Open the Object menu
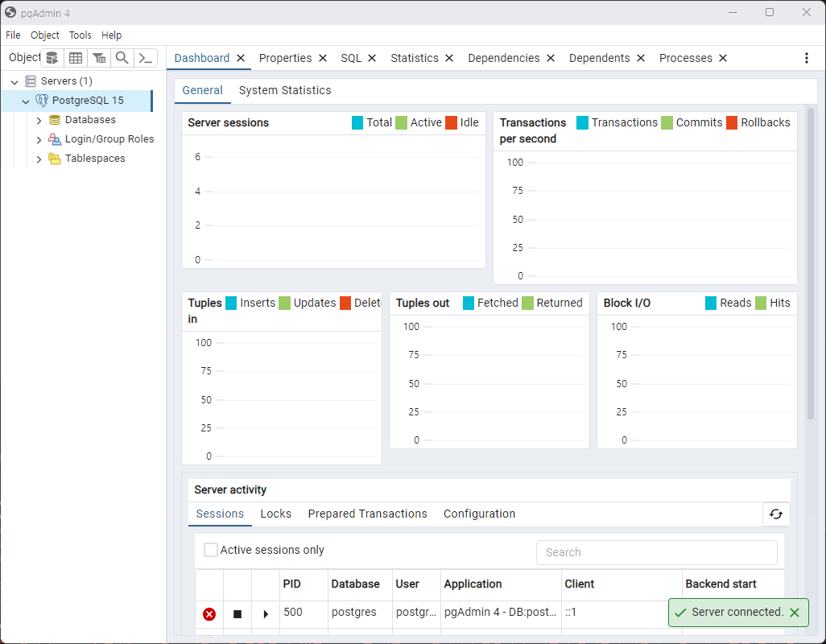Viewport: 826px width, 644px height. tap(45, 35)
